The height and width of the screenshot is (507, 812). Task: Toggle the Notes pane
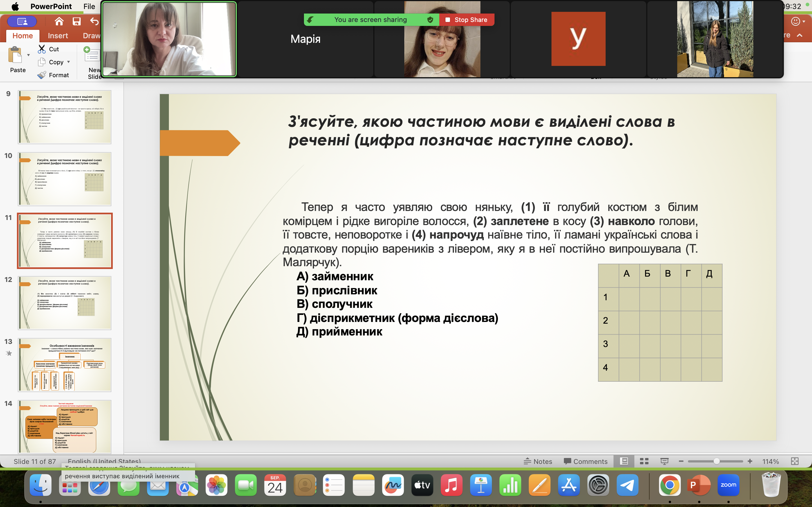[538, 461]
